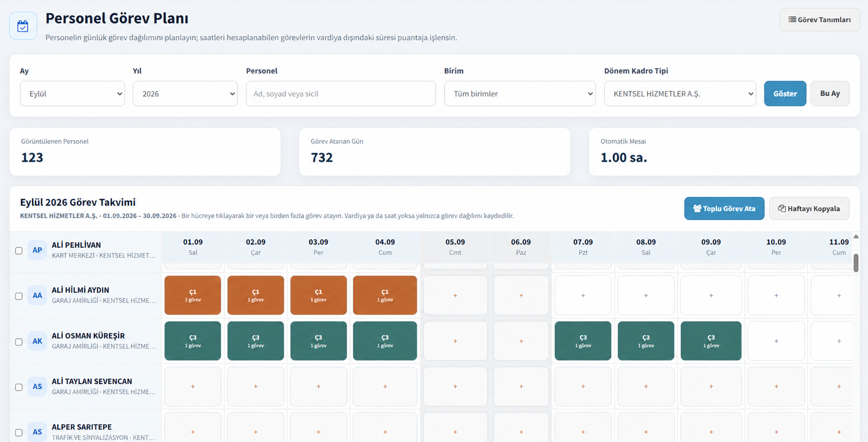The image size is (868, 442).
Task: Click the task calendar vertical scrollbar thumb
Action: [x=856, y=262]
